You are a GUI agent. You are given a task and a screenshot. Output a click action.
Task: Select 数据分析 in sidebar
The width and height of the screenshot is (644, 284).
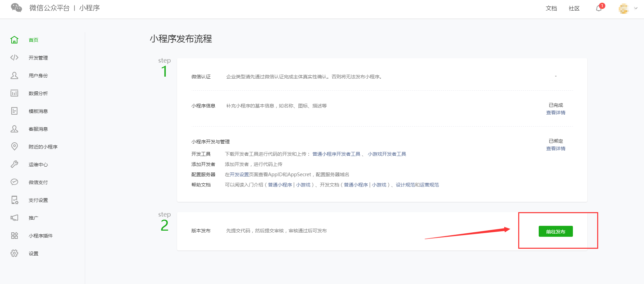pos(38,93)
